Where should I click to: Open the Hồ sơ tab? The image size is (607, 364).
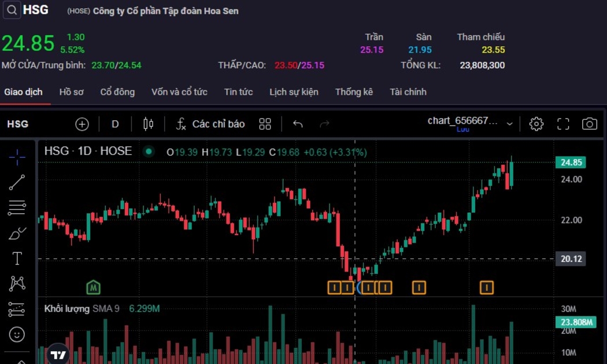(x=71, y=92)
